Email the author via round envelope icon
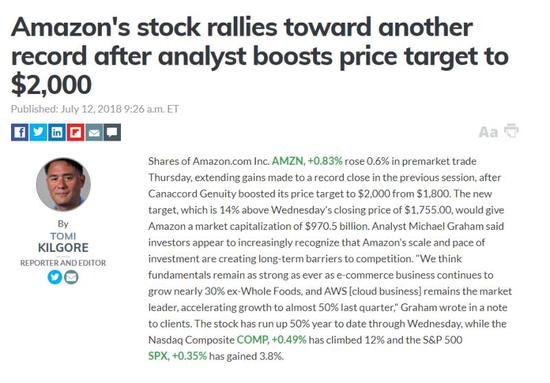 click(71, 277)
